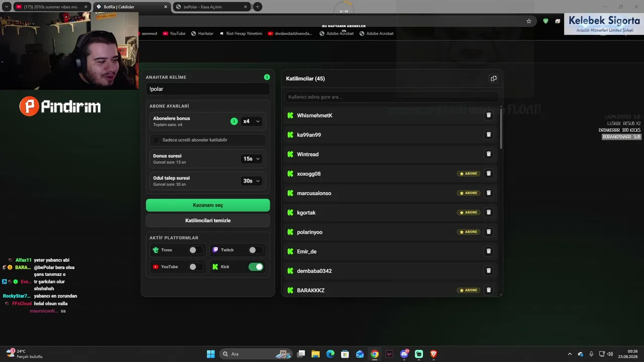The width and height of the screenshot is (644, 362).
Task: Open Task View from the taskbar
Action: 301,354
